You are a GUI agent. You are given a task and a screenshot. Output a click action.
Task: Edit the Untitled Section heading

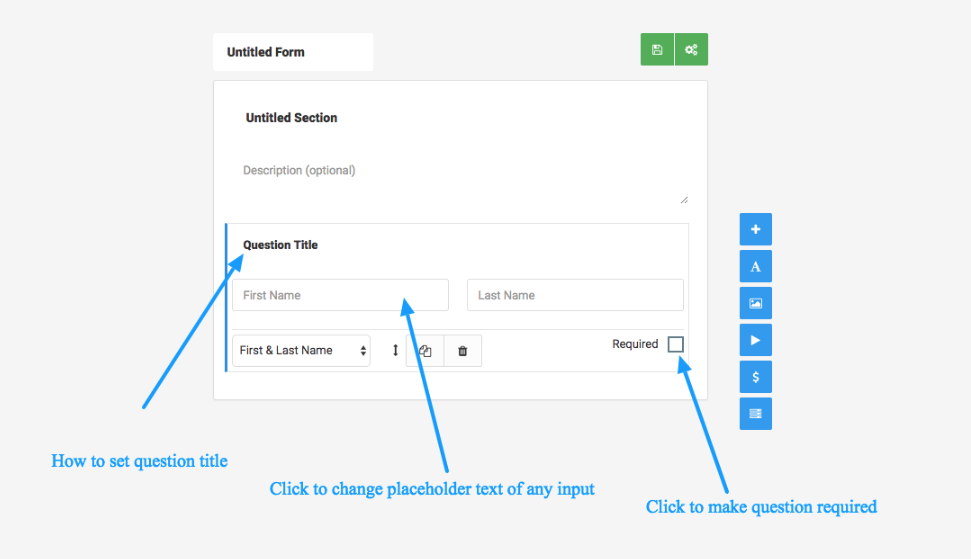tap(291, 118)
